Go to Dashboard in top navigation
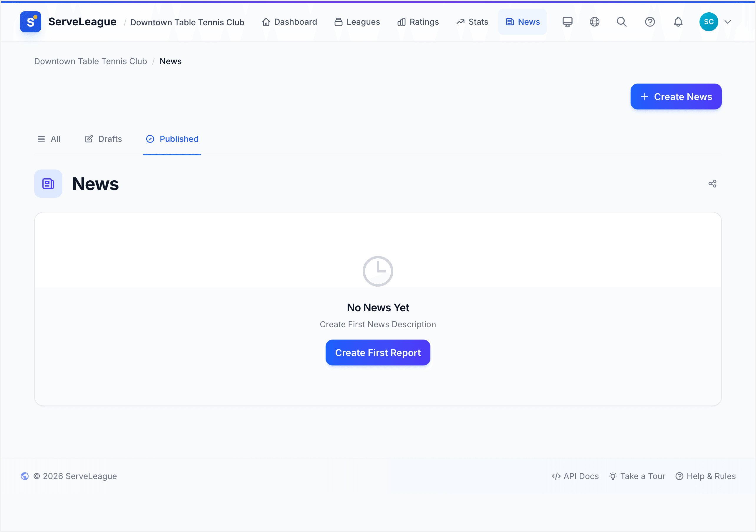 tap(289, 22)
